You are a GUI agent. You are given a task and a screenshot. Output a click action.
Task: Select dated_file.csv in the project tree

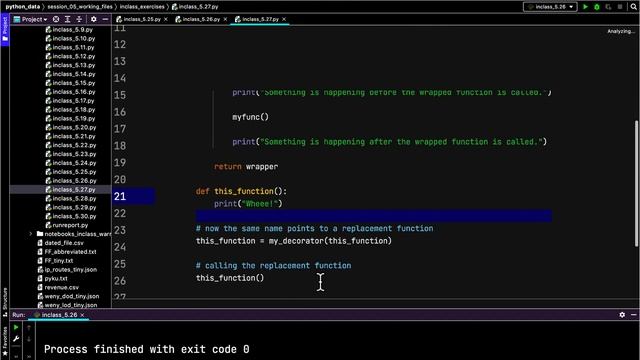[x=60, y=243]
